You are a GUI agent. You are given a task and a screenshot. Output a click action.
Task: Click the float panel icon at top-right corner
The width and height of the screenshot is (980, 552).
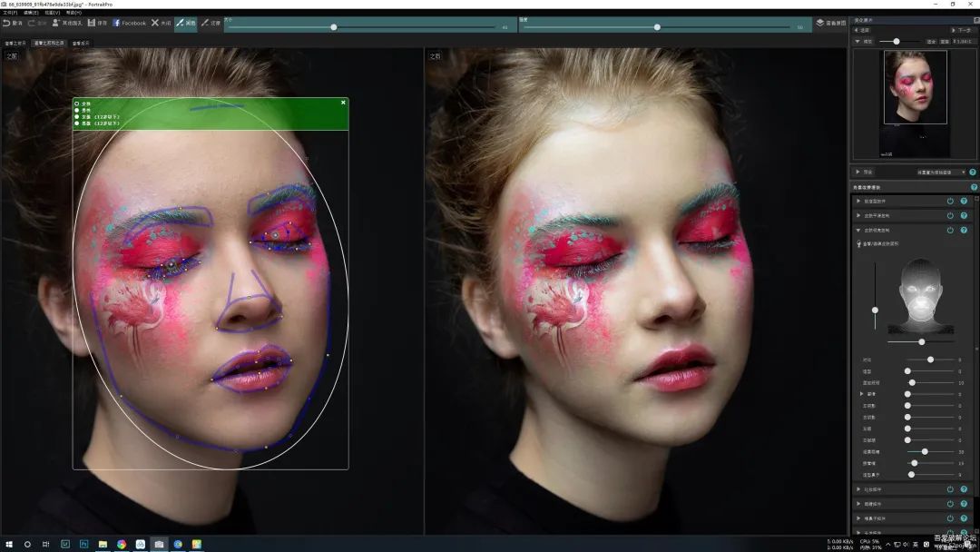pos(976,20)
